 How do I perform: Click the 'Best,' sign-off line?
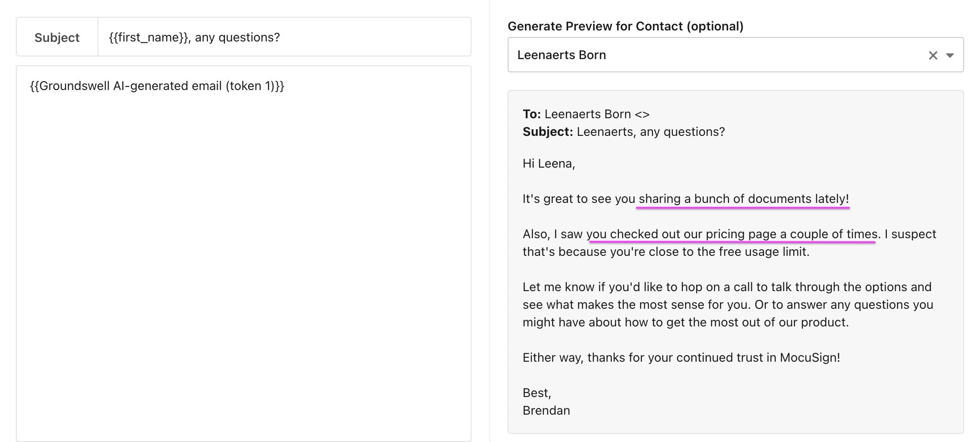coord(537,393)
